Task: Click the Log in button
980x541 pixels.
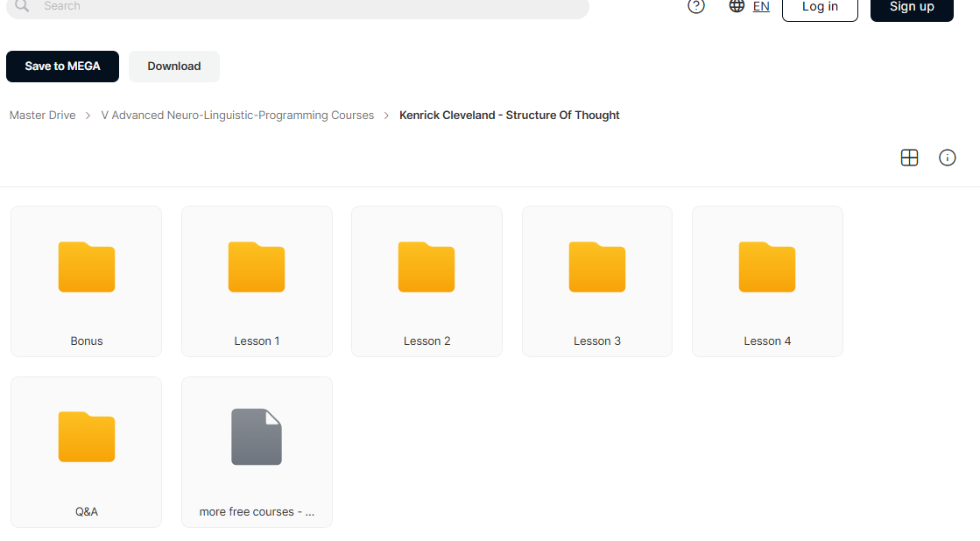Action: point(820,8)
